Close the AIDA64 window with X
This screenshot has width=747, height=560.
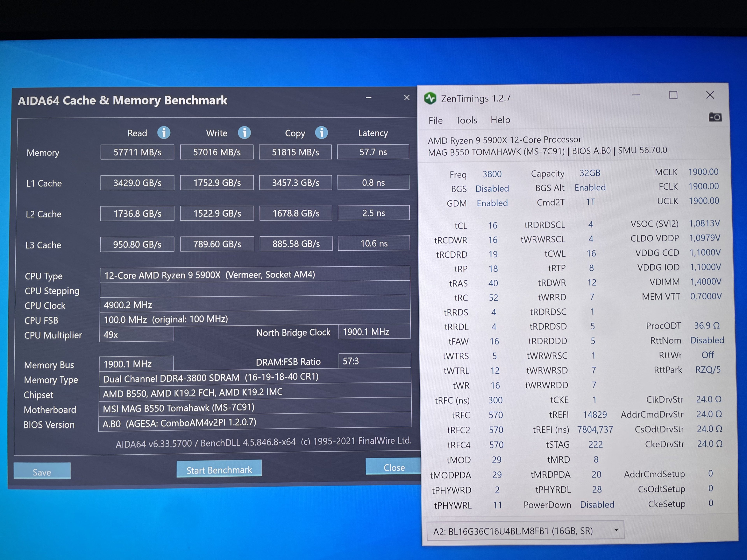pos(407,98)
